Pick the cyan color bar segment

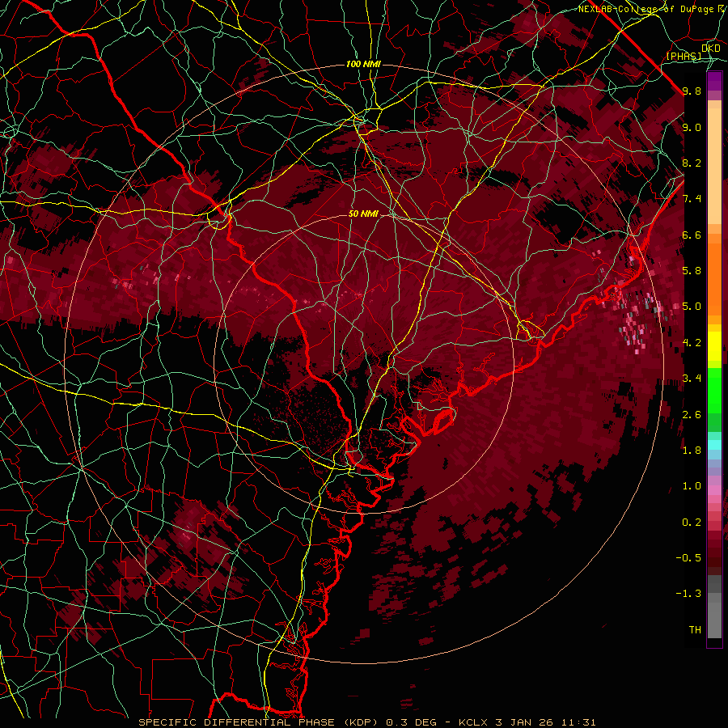point(714,444)
